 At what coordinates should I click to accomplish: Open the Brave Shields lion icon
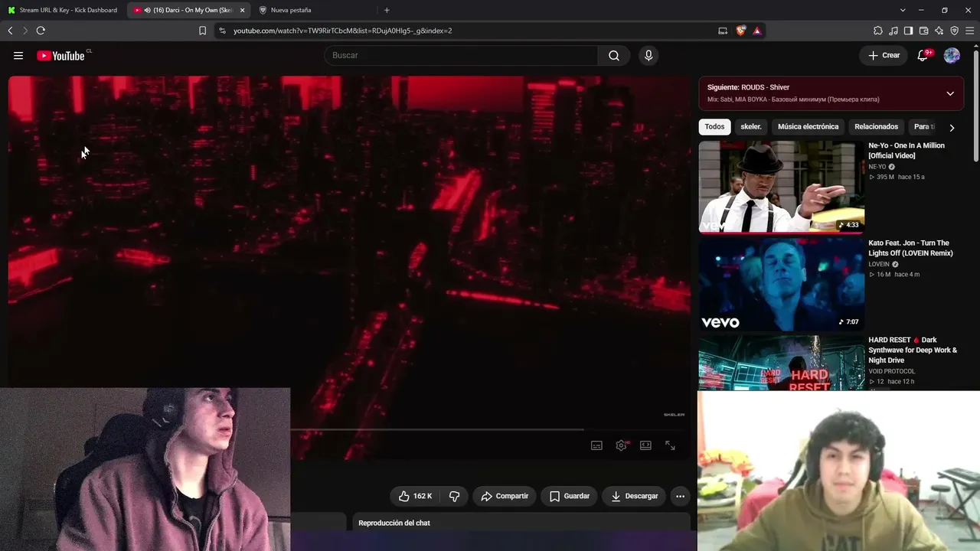740,31
